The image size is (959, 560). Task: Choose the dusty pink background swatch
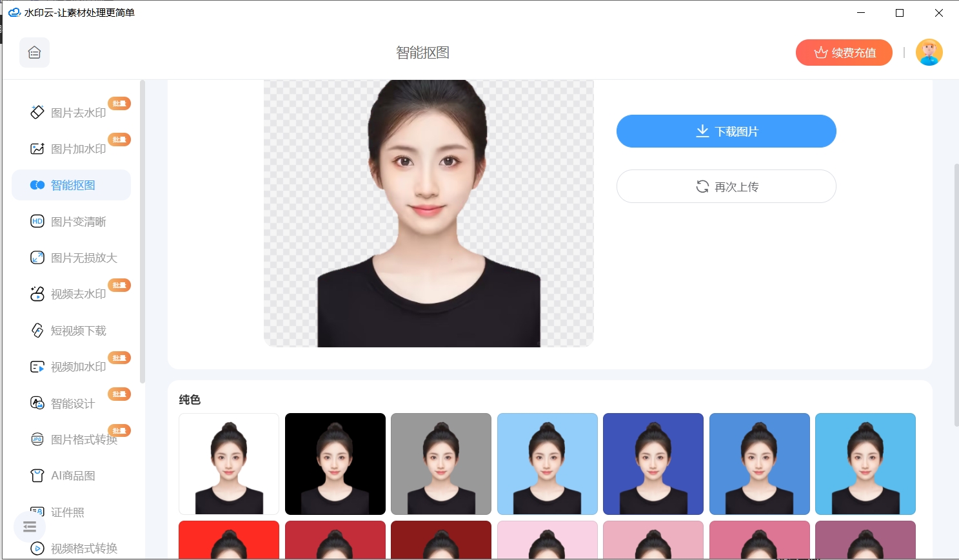653,540
